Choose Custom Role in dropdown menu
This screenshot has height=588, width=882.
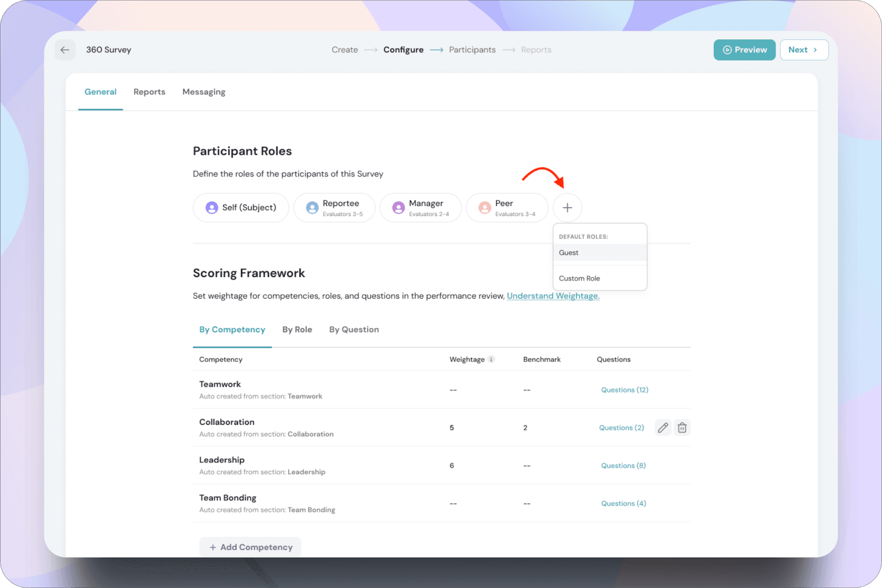tap(579, 278)
